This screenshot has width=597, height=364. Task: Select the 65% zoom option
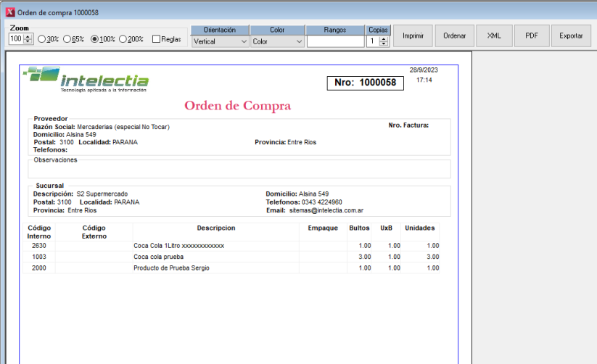click(x=67, y=39)
